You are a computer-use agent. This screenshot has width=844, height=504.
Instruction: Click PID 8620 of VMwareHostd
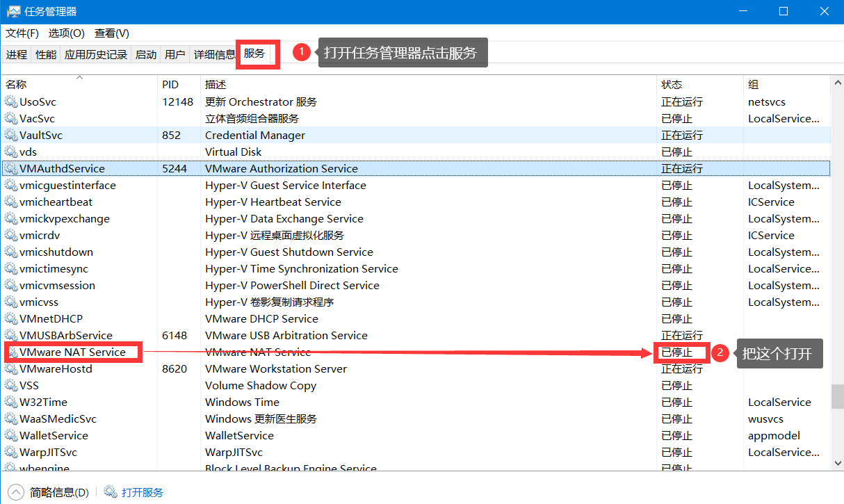pos(175,368)
